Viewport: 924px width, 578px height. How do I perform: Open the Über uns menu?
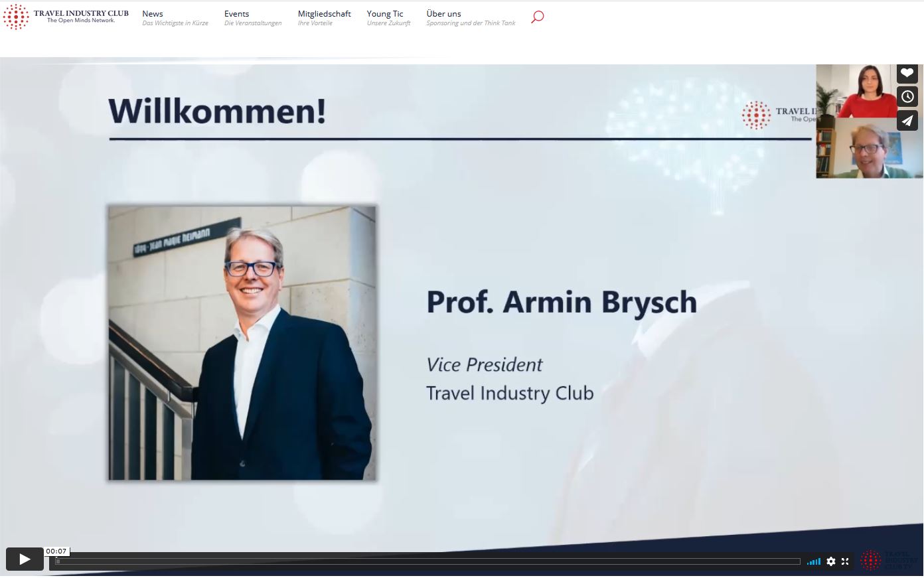point(471,18)
